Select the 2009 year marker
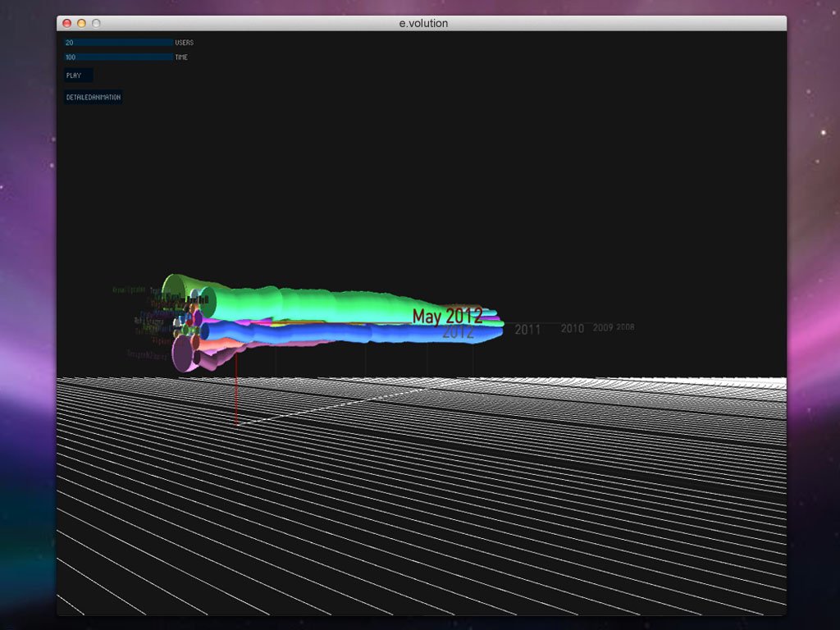This screenshot has height=630, width=840. click(x=603, y=327)
